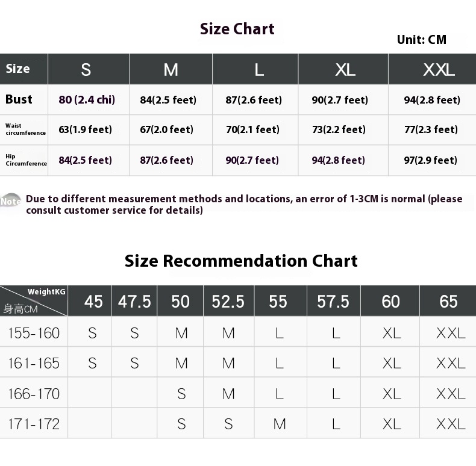This screenshot has width=476, height=466.
Task: Click the Bust row label
Action: coord(19,99)
